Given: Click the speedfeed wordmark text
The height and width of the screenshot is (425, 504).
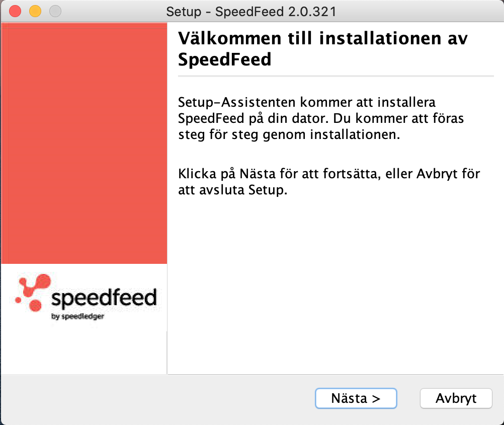Looking at the screenshot, I should click(x=104, y=298).
